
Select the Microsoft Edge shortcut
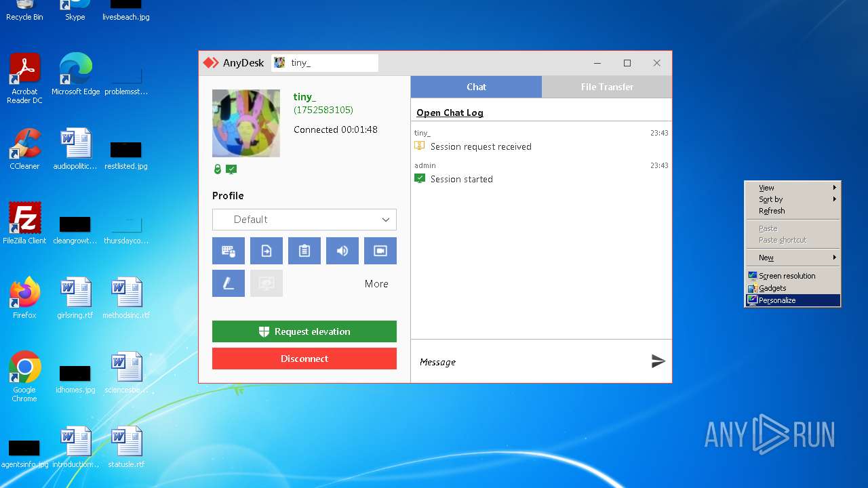tap(75, 75)
